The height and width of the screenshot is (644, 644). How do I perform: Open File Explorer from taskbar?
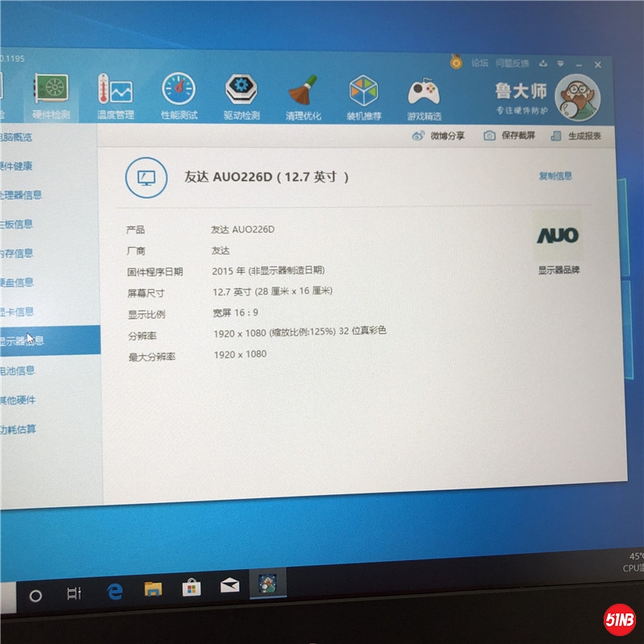coord(153,589)
